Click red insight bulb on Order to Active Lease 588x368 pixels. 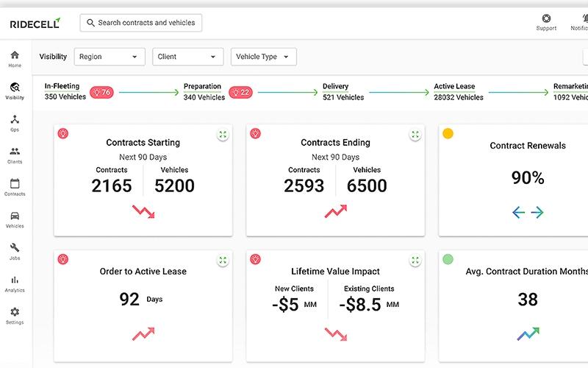63,259
